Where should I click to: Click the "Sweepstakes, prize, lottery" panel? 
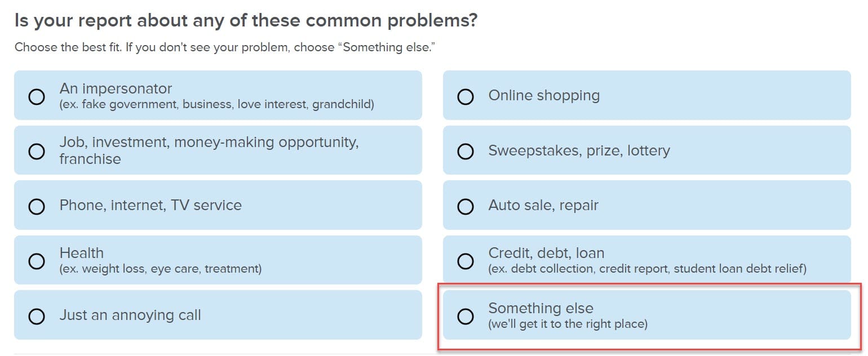pyautogui.click(x=647, y=150)
